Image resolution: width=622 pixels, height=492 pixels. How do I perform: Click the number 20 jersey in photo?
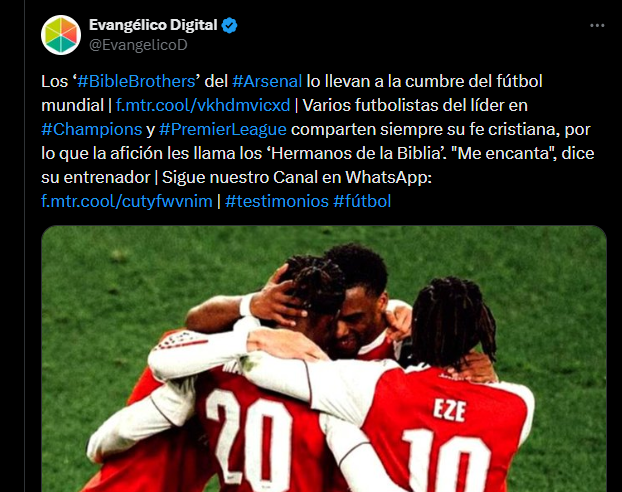[254, 432]
